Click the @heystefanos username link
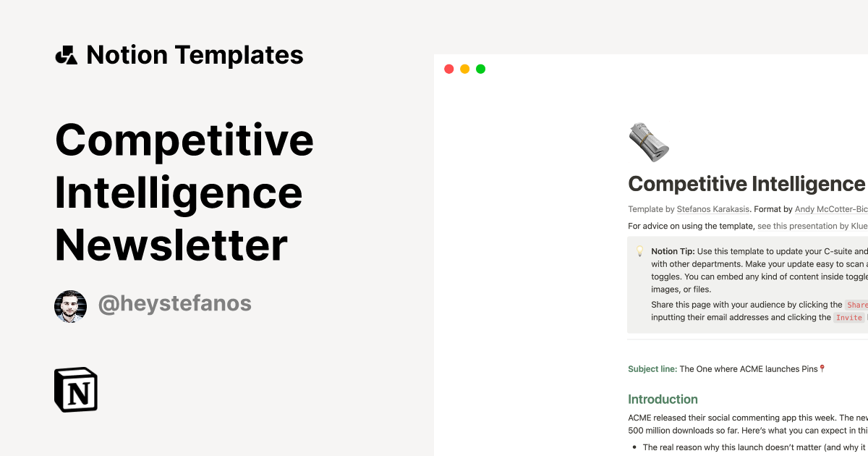Screen dimensions: 868x456 (x=174, y=304)
